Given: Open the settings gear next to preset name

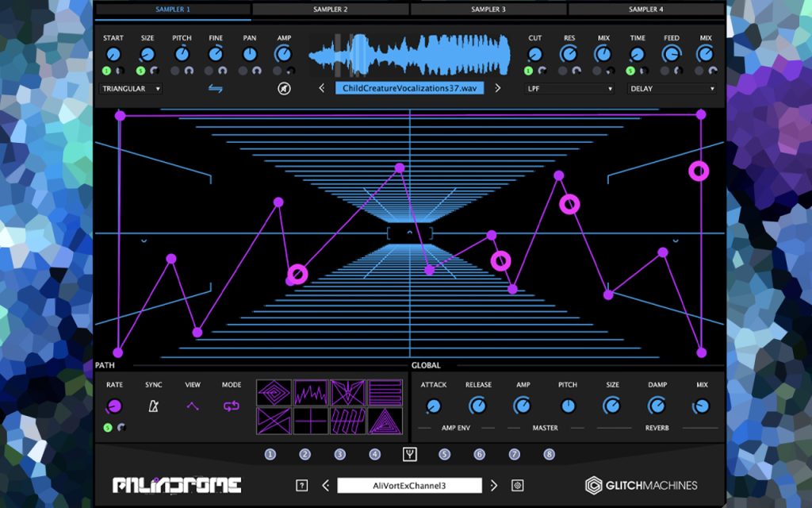Looking at the screenshot, I should pyautogui.click(x=517, y=485).
